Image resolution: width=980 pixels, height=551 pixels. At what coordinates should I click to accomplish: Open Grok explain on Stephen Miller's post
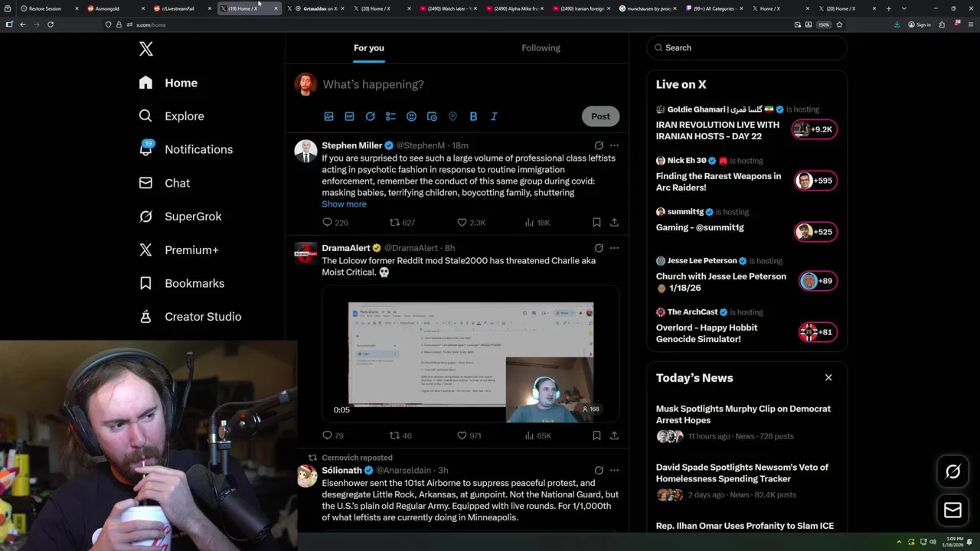point(599,145)
